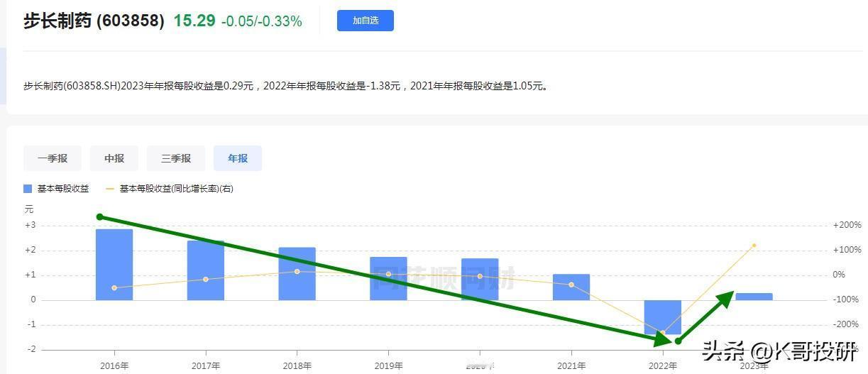The height and width of the screenshot is (374, 868).
Task: Click the 2018年 axis label
Action: [x=297, y=366]
